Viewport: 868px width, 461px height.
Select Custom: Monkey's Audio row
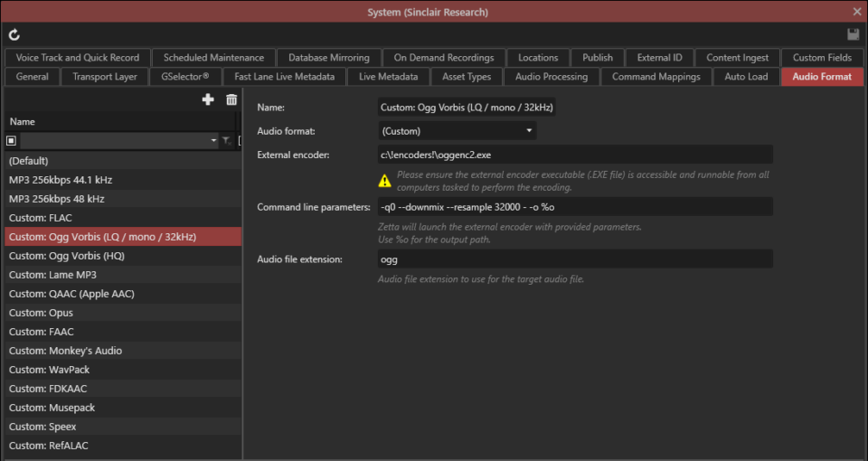(x=123, y=351)
